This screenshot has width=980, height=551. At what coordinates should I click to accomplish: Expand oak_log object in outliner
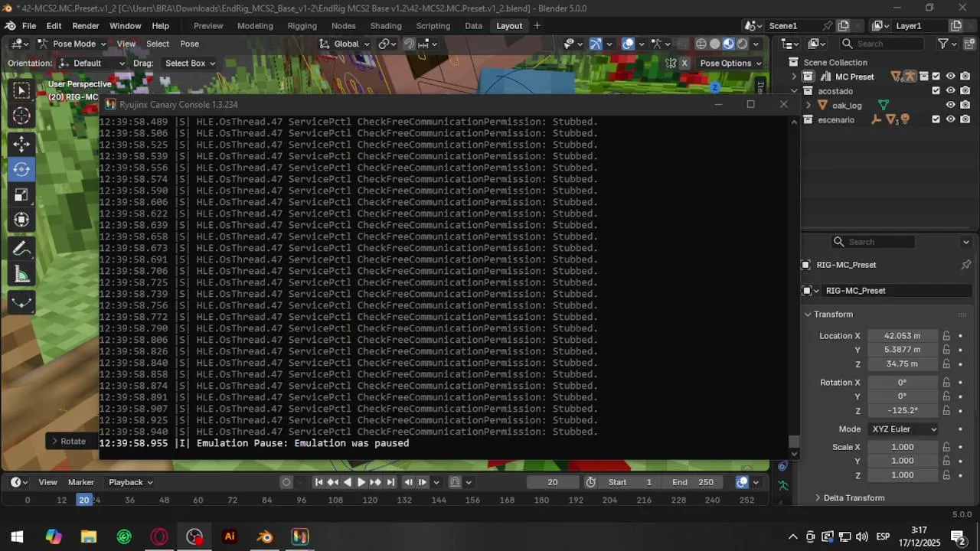(808, 106)
